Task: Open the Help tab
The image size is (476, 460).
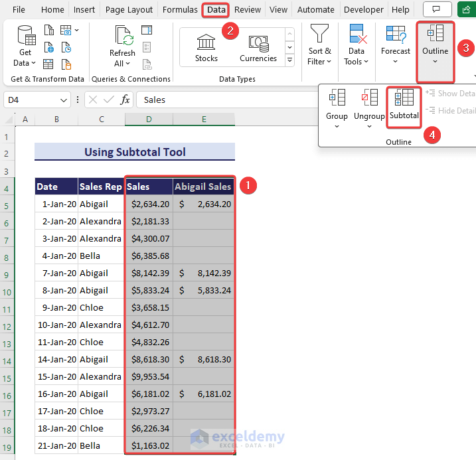Action: click(x=400, y=10)
